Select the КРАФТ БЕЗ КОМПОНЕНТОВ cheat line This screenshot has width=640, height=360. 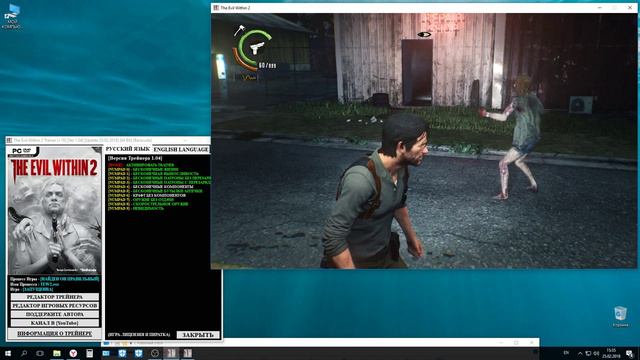coord(147,196)
